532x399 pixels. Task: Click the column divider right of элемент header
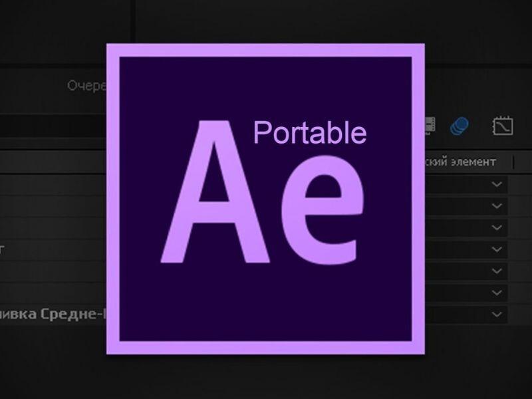(513, 162)
